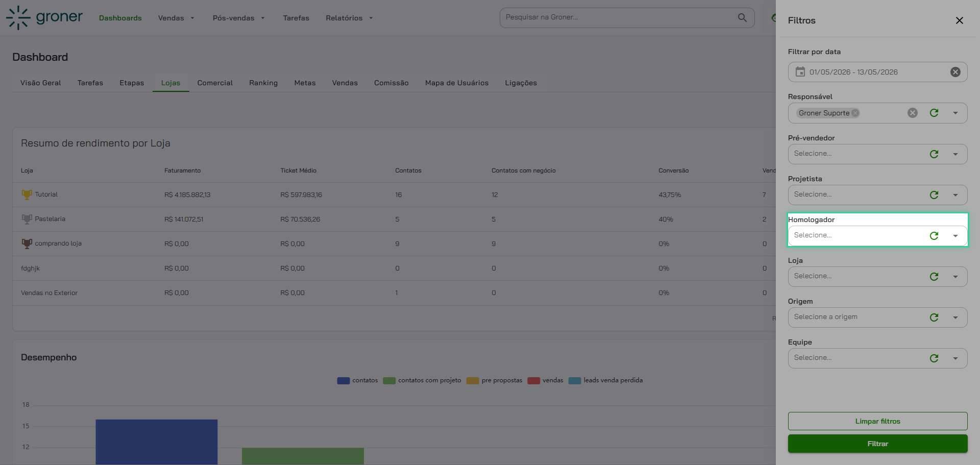Screen dimensions: 980x465
Task: Open the Loja dropdown arrow
Action: (x=955, y=277)
